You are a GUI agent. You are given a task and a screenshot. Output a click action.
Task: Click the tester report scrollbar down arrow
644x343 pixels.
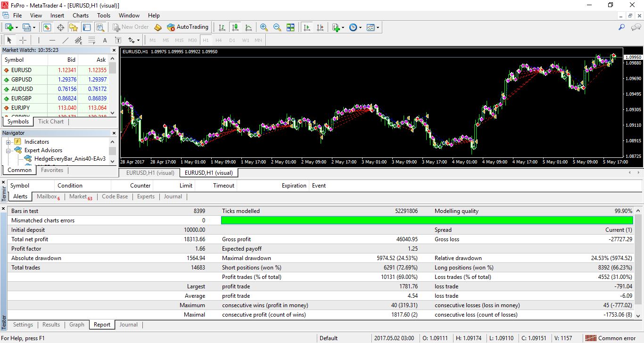639,316
